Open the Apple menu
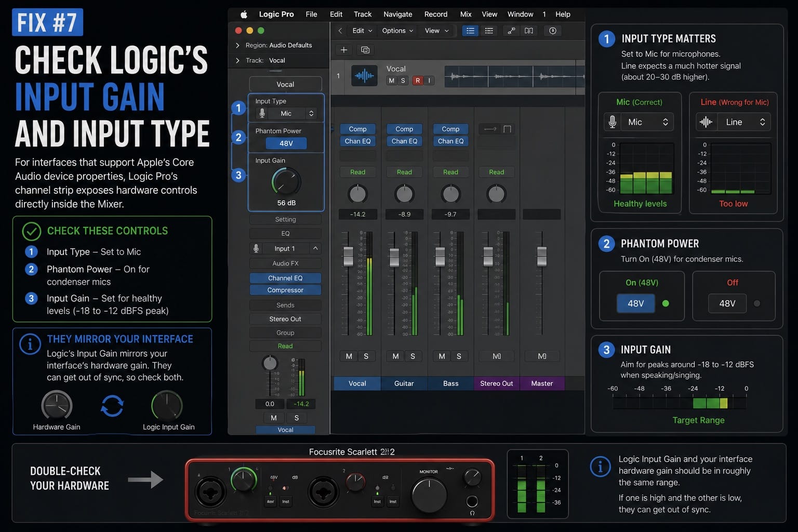The width and height of the screenshot is (798, 532). pos(244,14)
